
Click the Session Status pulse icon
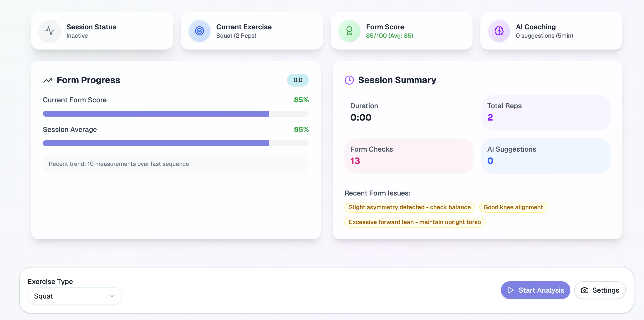pyautogui.click(x=50, y=31)
